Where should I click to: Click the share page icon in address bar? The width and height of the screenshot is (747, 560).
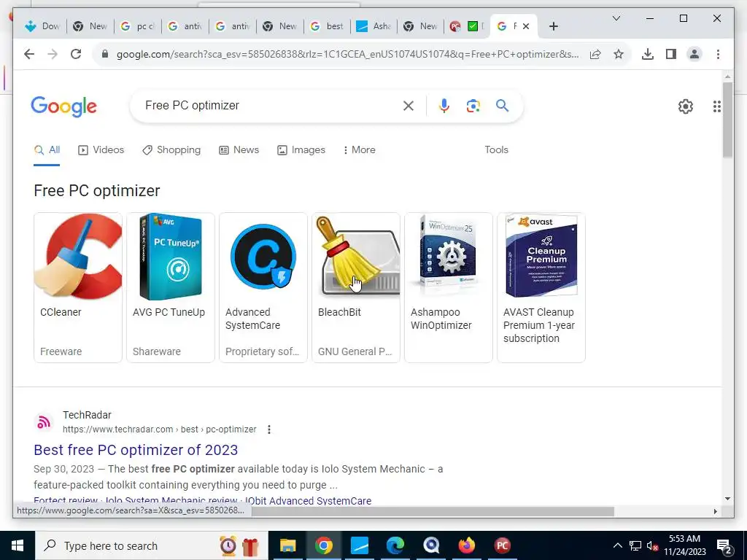click(595, 54)
